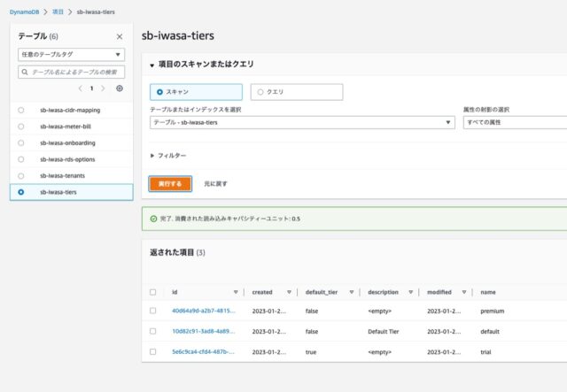Click page number 1 in table pagination
This screenshot has width=567, height=392.
(92, 88)
